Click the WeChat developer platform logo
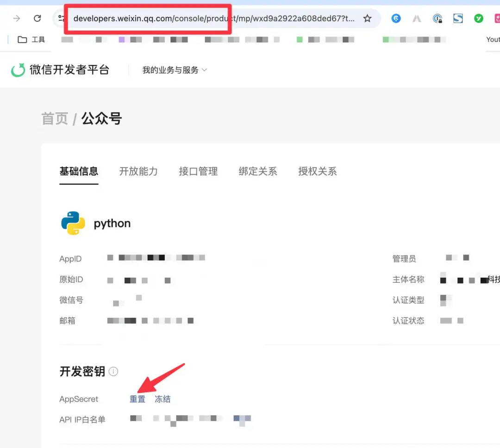Screen dimensions: 500x448 60,70
